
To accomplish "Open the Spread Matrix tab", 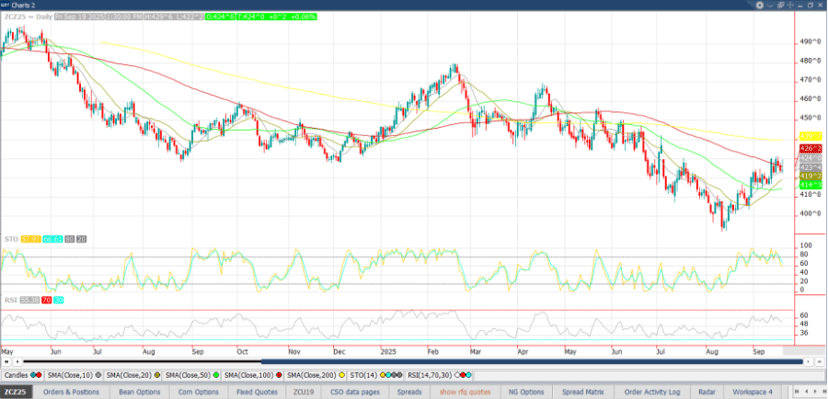I will tap(584, 392).
